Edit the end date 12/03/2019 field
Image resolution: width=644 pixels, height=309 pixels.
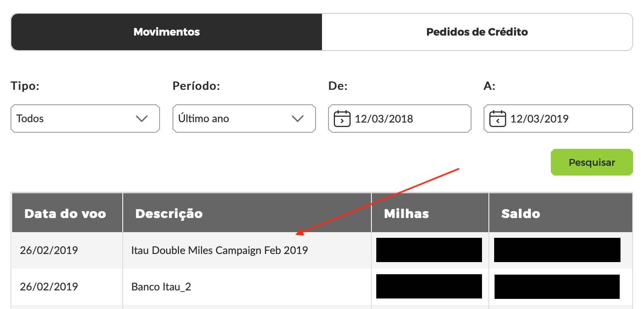[x=558, y=119]
